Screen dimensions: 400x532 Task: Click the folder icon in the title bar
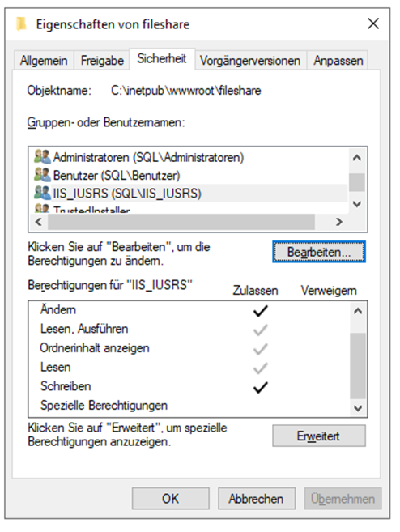pyautogui.click(x=21, y=23)
